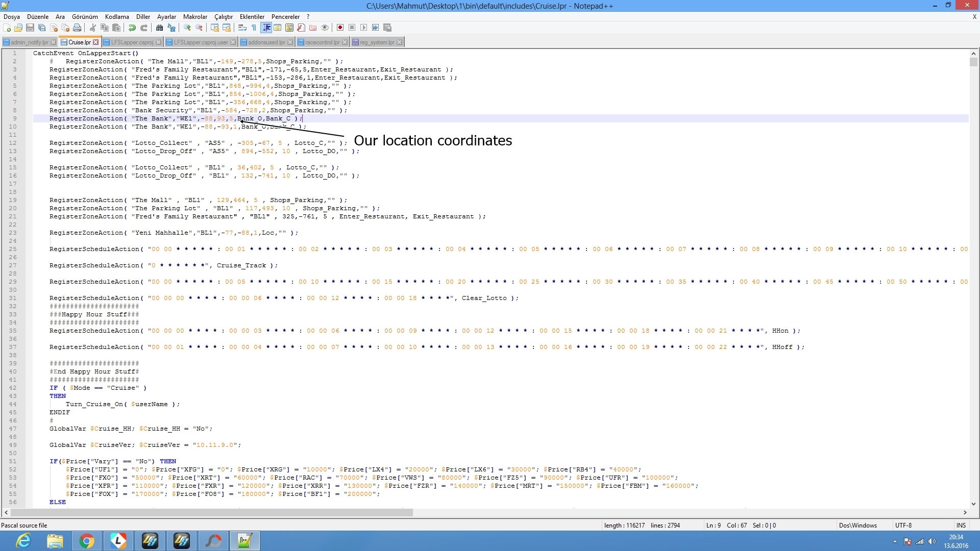Close the admin_notify.lpr tab
980x551 pixels.
(x=53, y=42)
